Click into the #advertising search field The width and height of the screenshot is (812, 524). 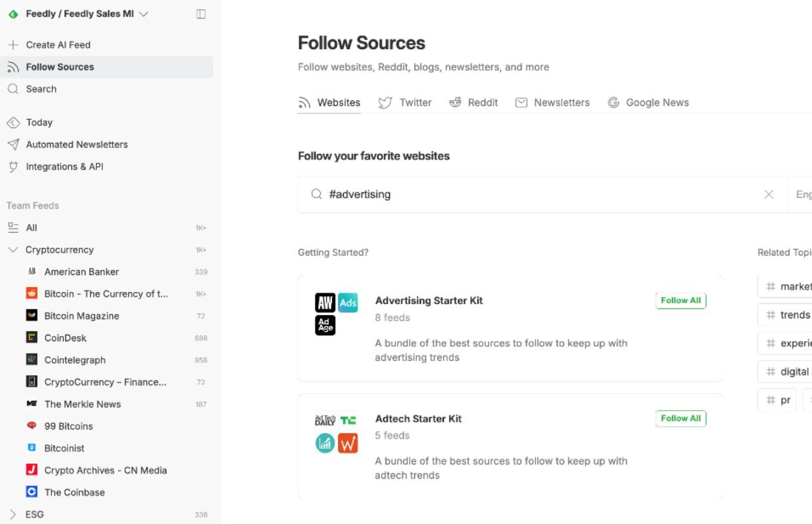coord(543,194)
